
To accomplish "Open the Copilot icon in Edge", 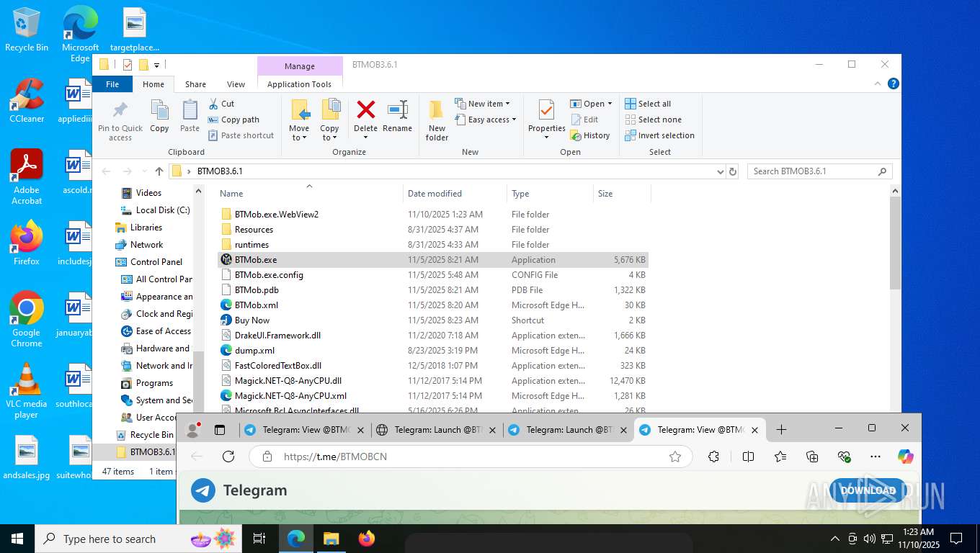I will coord(906,457).
